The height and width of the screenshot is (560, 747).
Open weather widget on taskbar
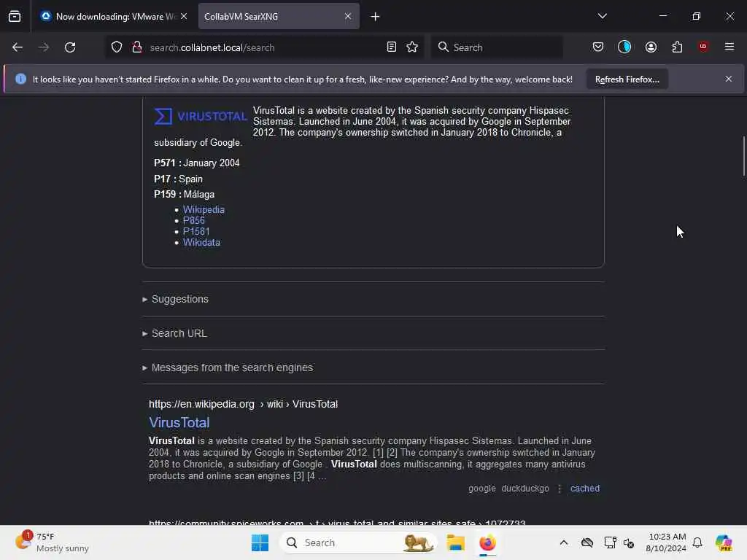point(52,542)
